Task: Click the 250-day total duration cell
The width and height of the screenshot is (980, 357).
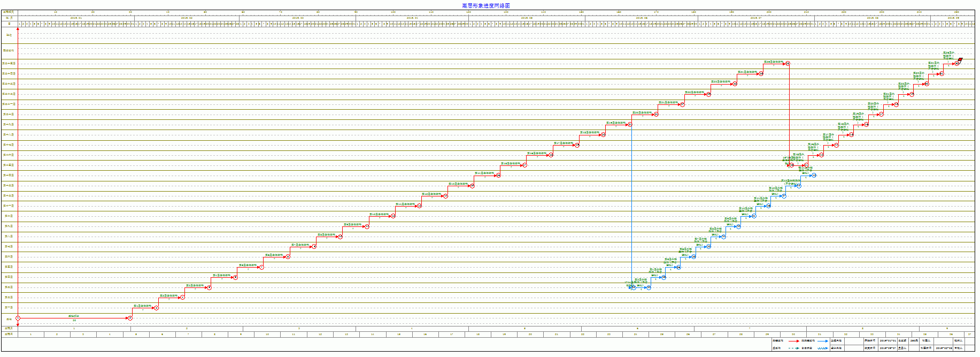Action: pos(914,340)
